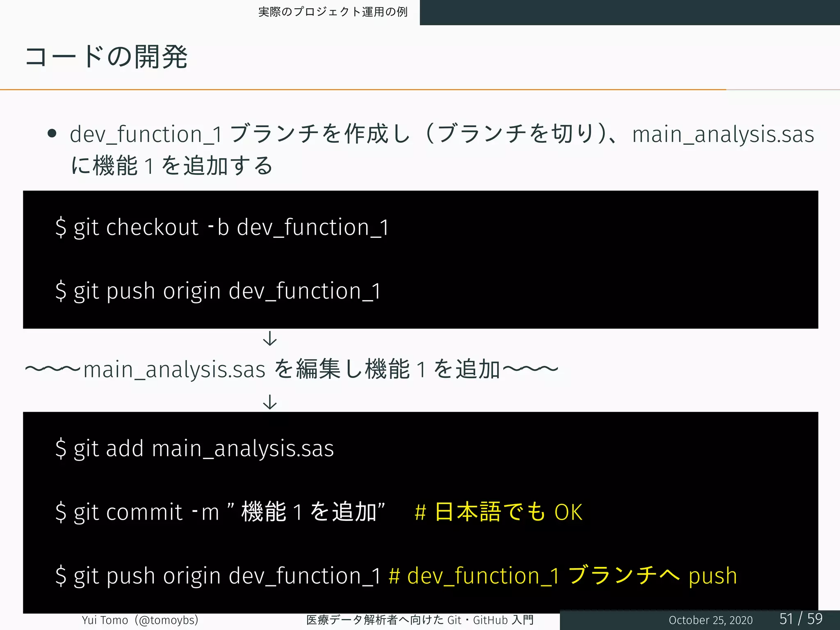The image size is (840, 630).
Task: Click the yellow comment '# dev_function_1 ブランチへ push'
Action: (x=563, y=575)
